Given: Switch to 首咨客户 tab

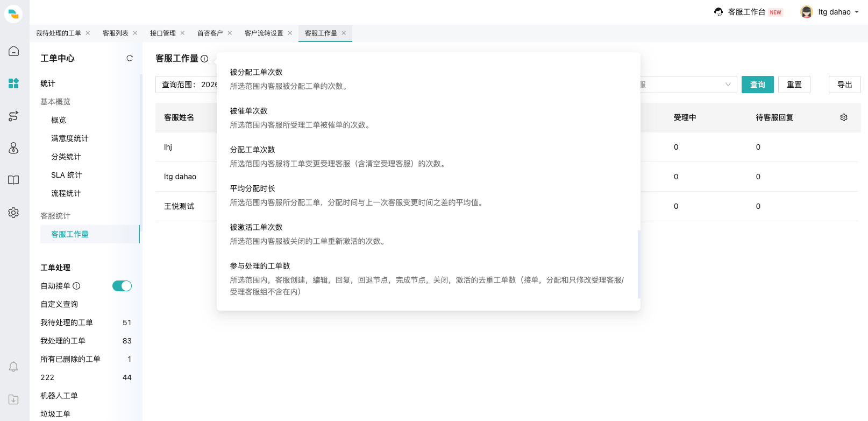Looking at the screenshot, I should click(210, 33).
